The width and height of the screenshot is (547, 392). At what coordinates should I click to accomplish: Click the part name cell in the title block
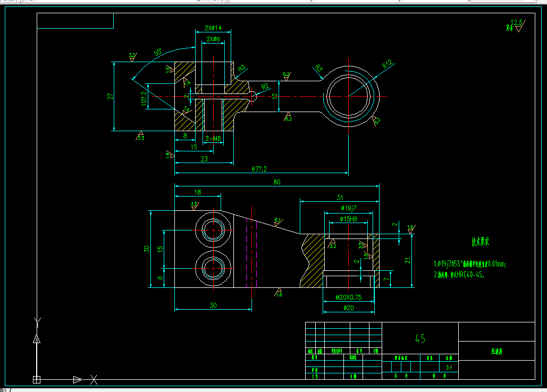[x=498, y=351]
